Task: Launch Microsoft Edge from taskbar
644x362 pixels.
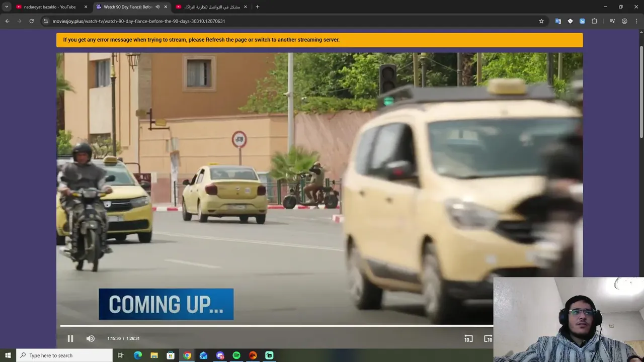Action: point(138,355)
